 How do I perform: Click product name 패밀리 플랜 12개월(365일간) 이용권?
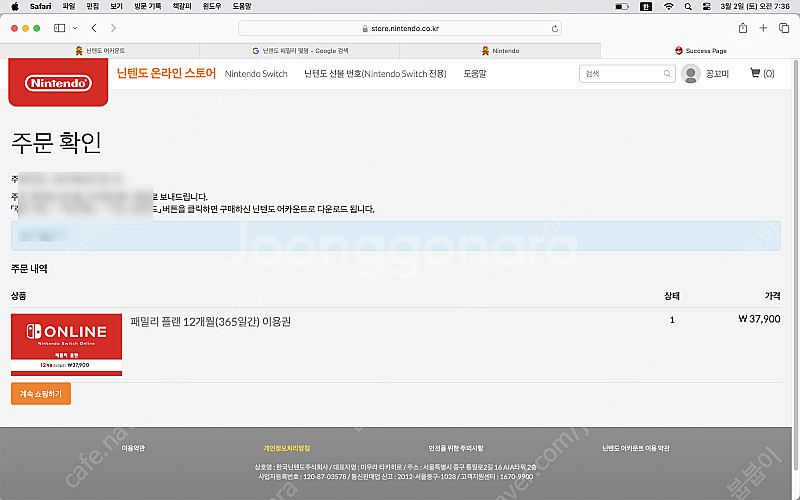click(x=211, y=322)
